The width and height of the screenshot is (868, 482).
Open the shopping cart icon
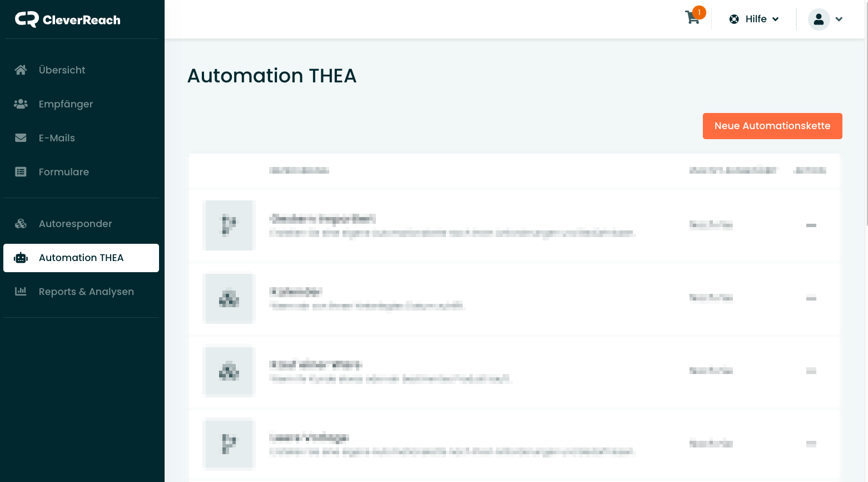pos(693,18)
